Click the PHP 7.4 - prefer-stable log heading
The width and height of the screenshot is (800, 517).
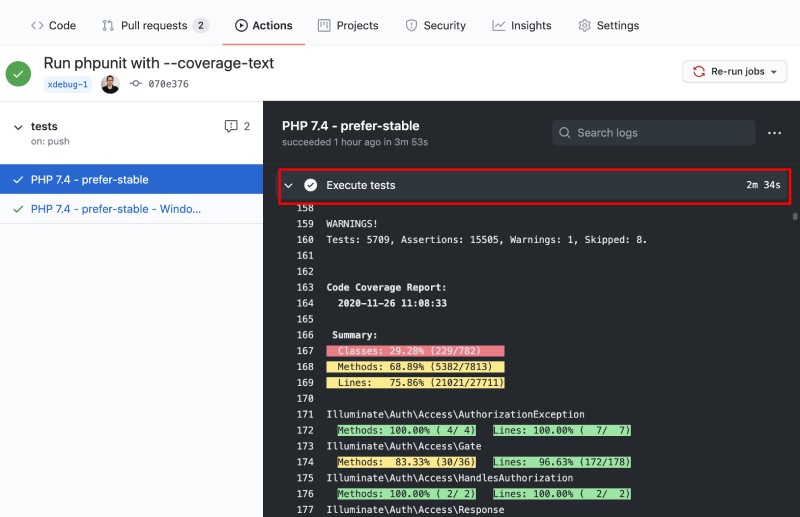pos(351,126)
